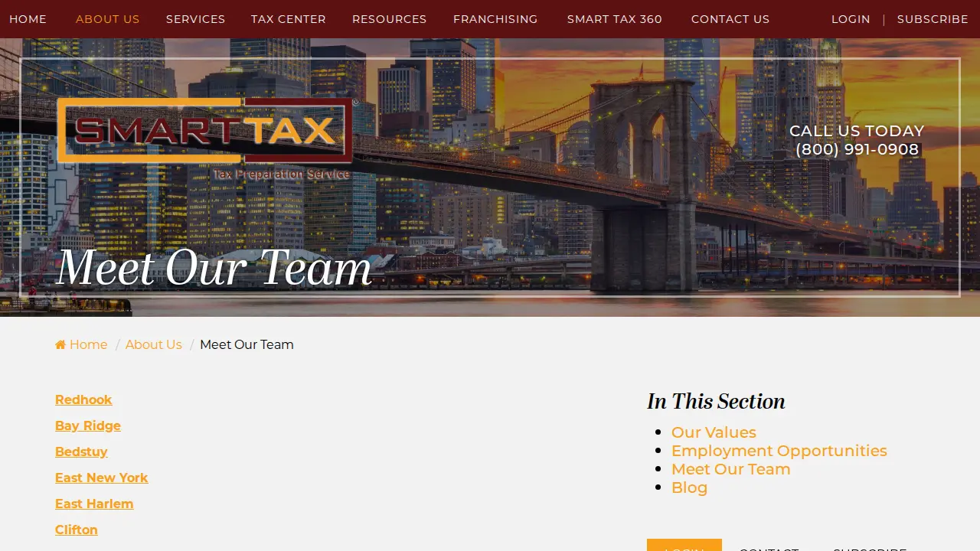Open the Redhook team link
This screenshot has width=980, height=551.
83,399
